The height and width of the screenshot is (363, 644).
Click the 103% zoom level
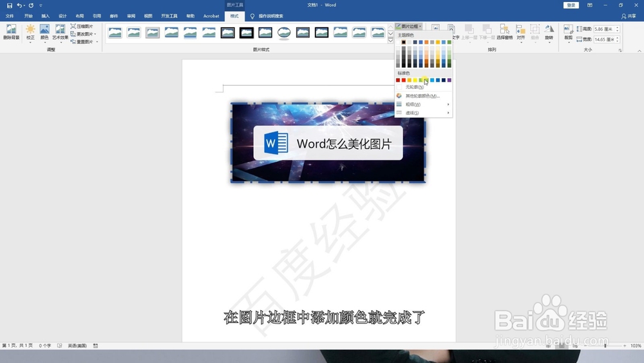point(636,346)
